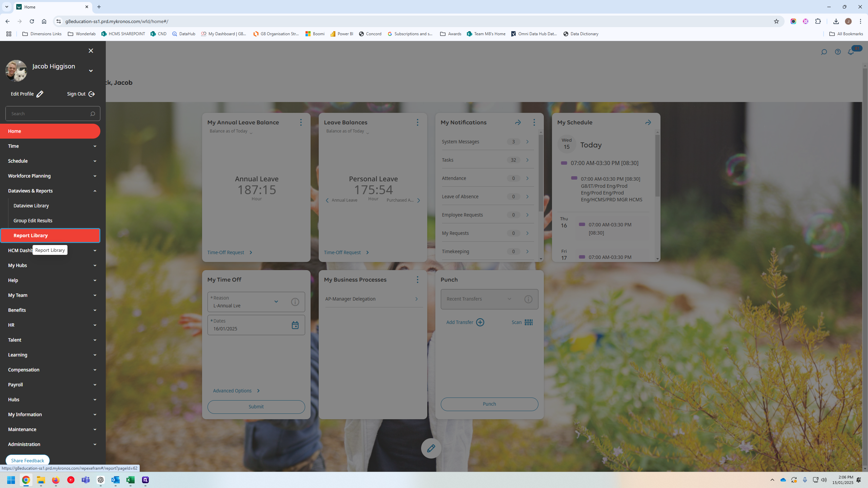Image resolution: width=868 pixels, height=488 pixels.
Task: Click the Punch button
Action: coord(489,404)
